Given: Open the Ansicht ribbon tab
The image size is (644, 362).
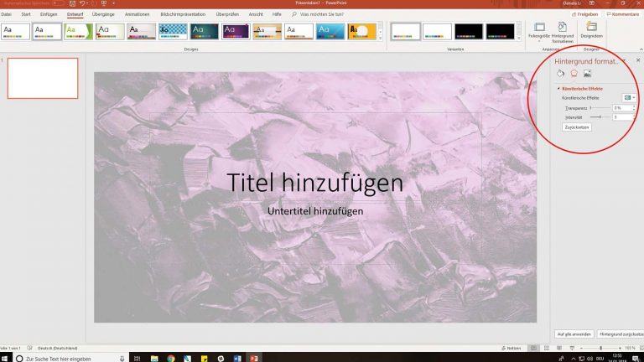Looking at the screenshot, I should click(x=256, y=14).
